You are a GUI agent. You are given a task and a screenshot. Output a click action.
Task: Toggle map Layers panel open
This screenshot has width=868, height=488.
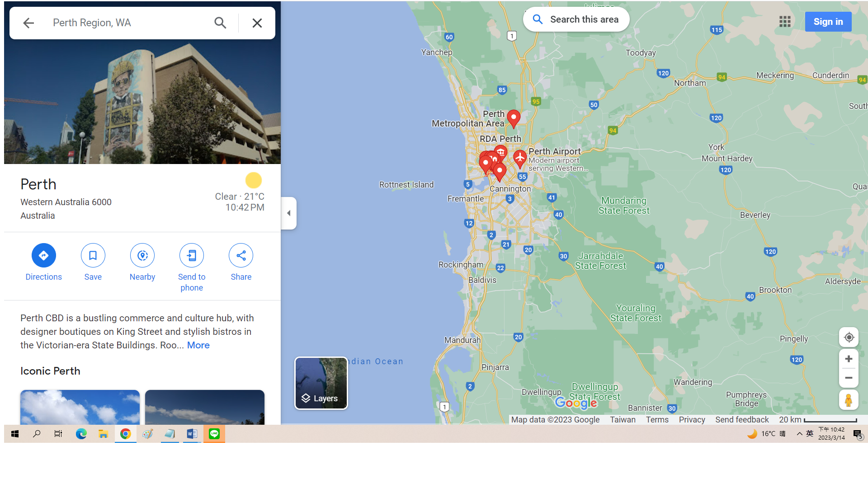coord(321,384)
